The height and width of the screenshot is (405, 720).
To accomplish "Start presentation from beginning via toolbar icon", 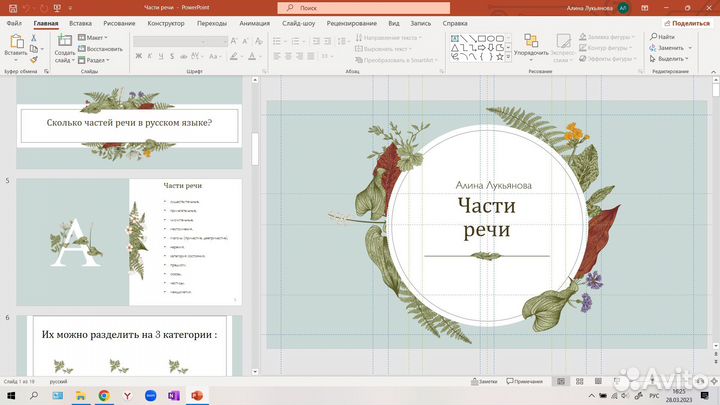I will (x=57, y=8).
